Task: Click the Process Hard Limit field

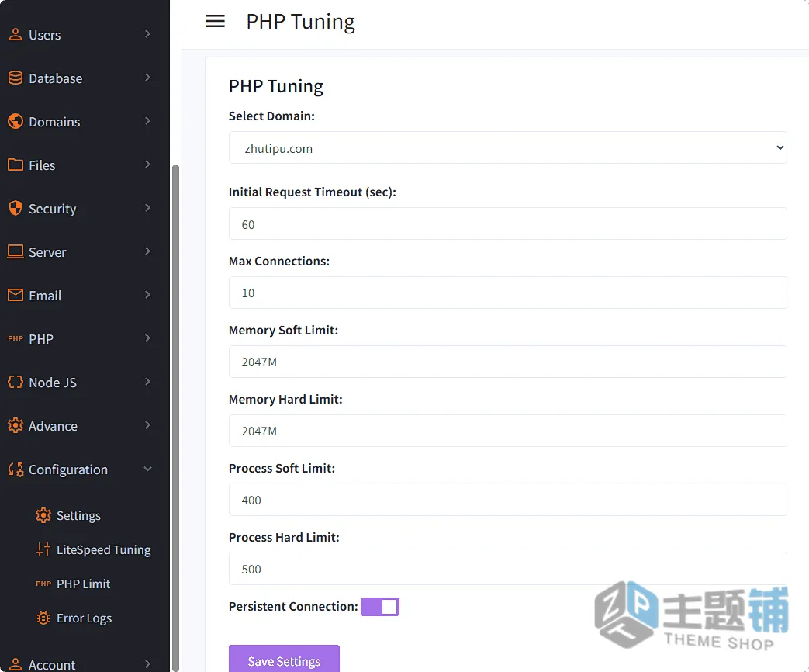Action: 508,569
